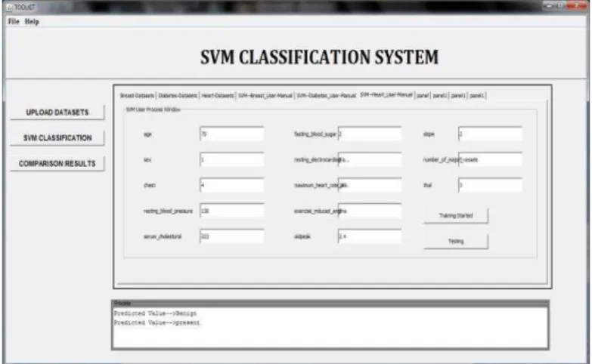Open the SVM-Diabetes_User-Manual tab

[326, 95]
